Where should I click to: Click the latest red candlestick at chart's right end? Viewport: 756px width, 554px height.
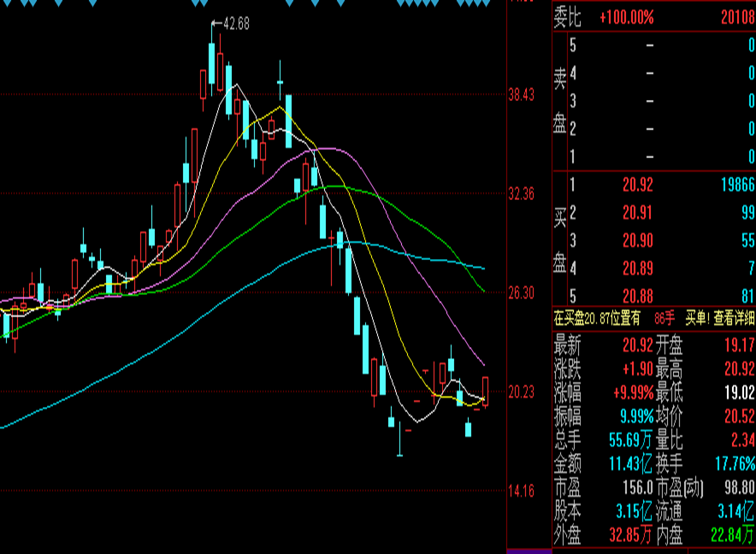coord(486,391)
